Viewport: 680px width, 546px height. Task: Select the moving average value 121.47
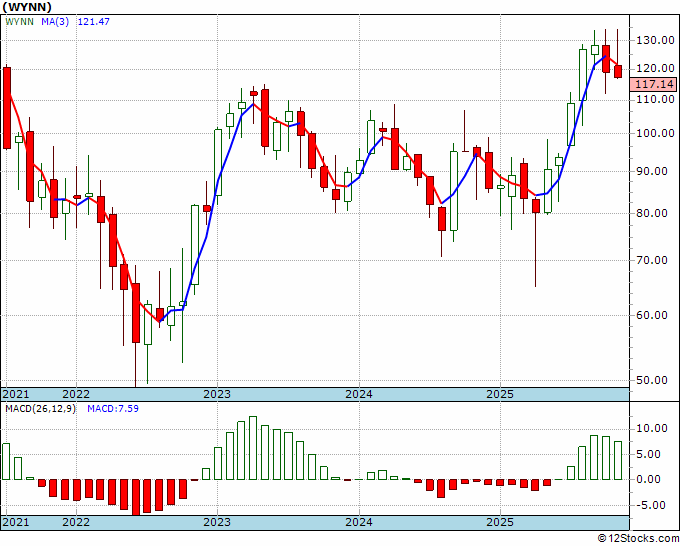point(94,21)
